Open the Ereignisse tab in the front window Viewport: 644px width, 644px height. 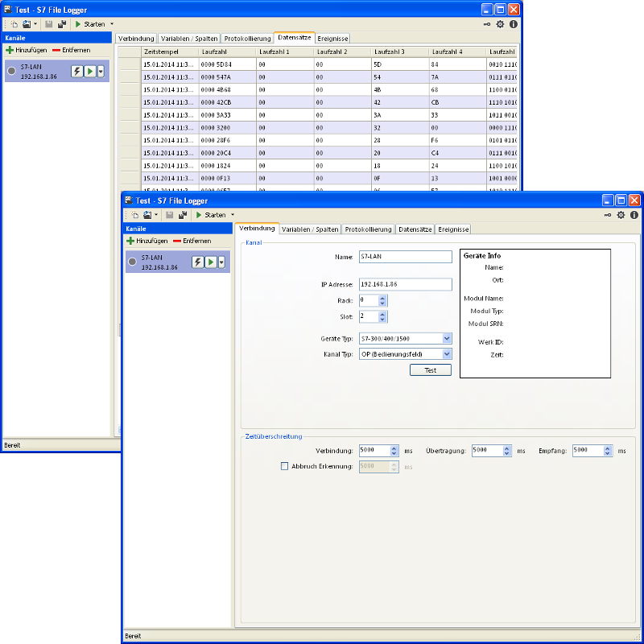(453, 229)
